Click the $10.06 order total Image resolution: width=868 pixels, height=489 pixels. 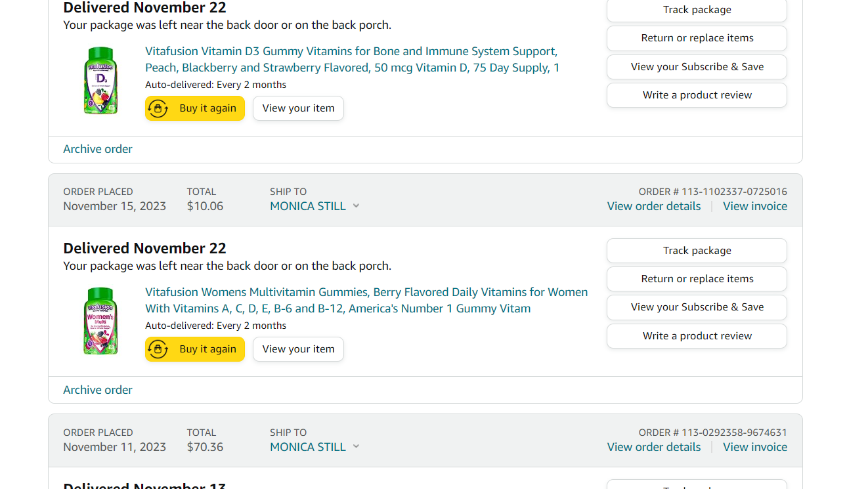coord(205,206)
